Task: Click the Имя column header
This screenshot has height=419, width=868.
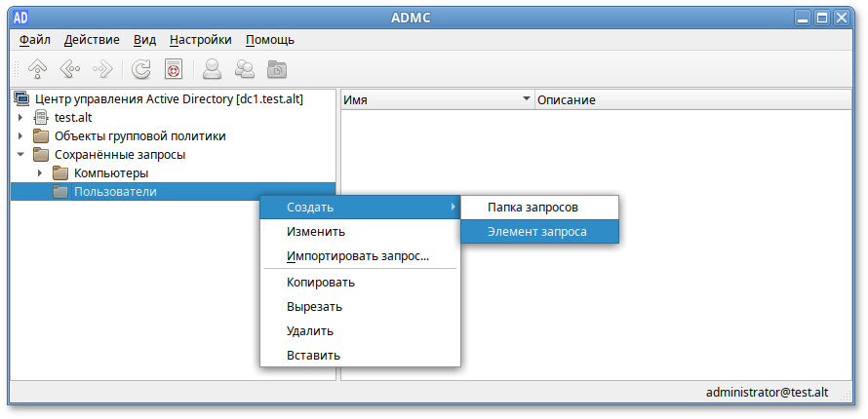Action: [437, 100]
